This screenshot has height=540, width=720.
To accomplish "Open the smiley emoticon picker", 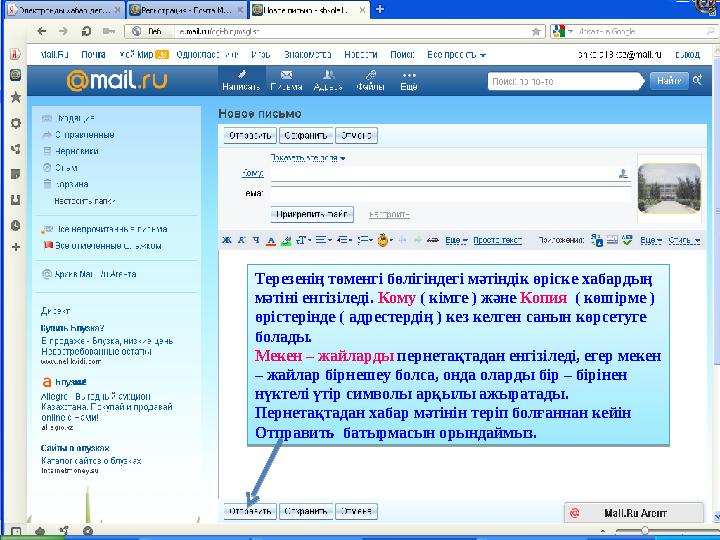I will pos(384,240).
